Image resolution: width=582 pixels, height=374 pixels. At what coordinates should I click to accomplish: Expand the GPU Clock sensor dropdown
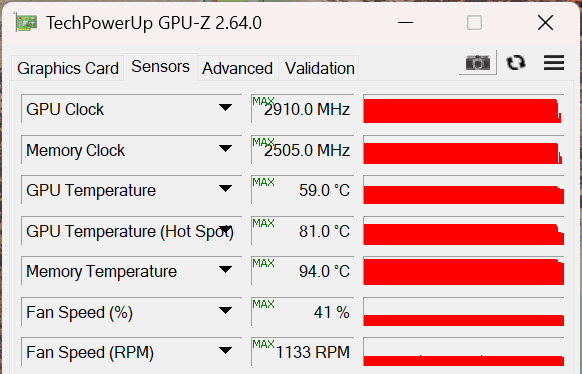click(x=225, y=108)
